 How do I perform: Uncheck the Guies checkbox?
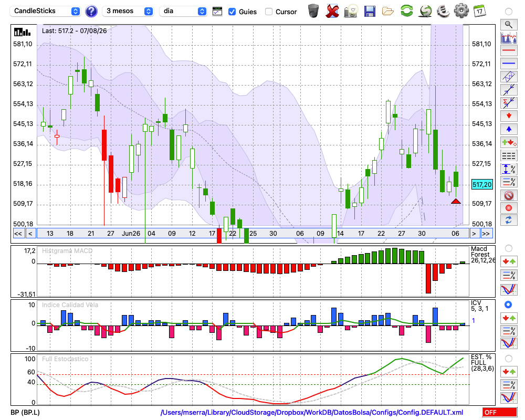point(232,12)
